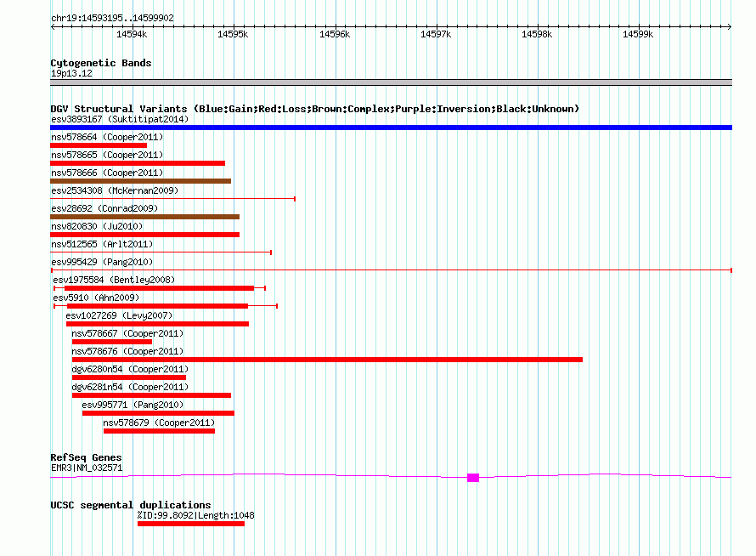Viewport: 756px width, 556px height.
Task: Click the esv995771 (Pang2010) label
Action: pyautogui.click(x=133, y=405)
